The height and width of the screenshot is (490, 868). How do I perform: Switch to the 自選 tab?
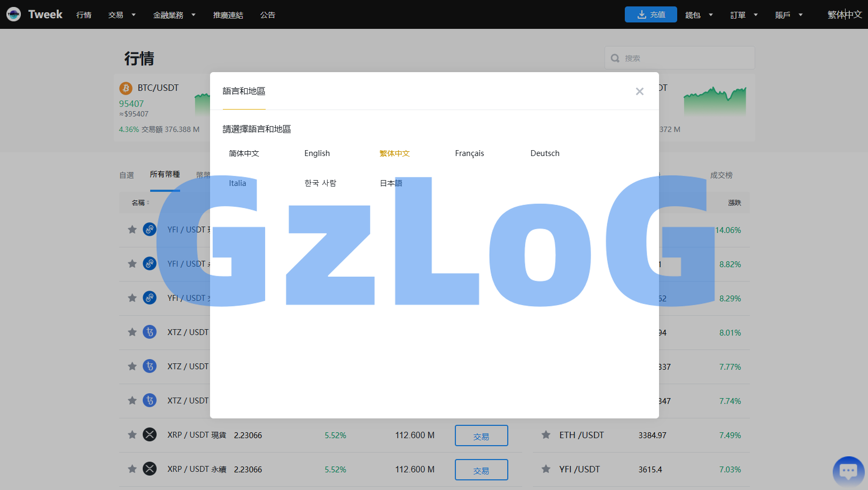pyautogui.click(x=127, y=175)
